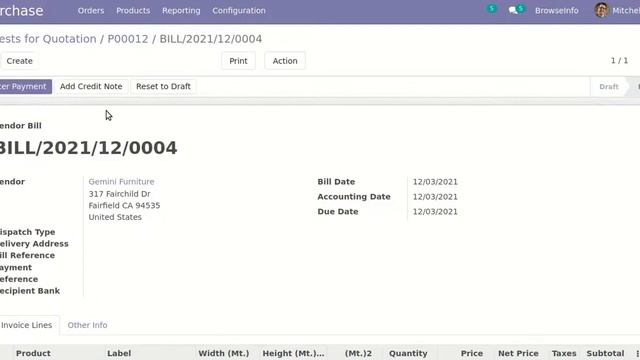
Task: Click the BrowseInfo company name
Action: coord(556,11)
